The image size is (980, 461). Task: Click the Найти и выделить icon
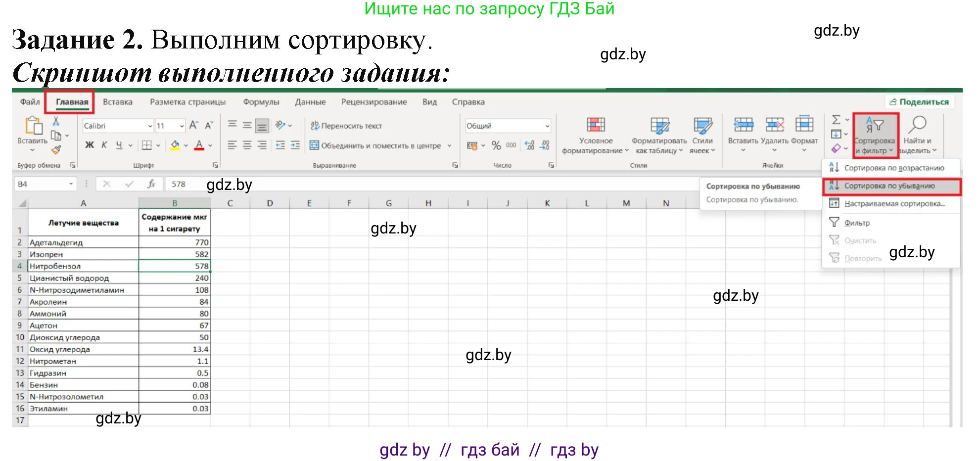coord(919,136)
